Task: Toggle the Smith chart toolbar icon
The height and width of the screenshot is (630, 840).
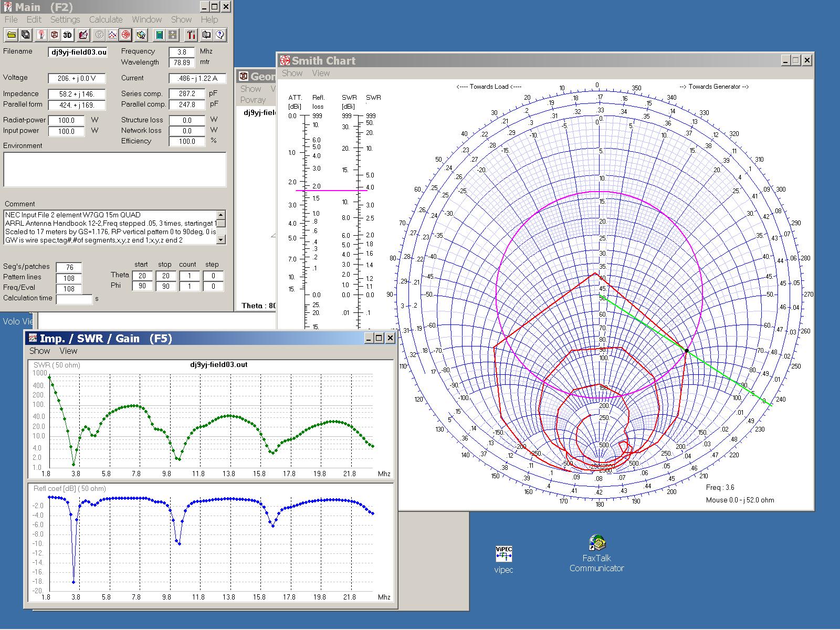Action: pyautogui.click(x=125, y=35)
